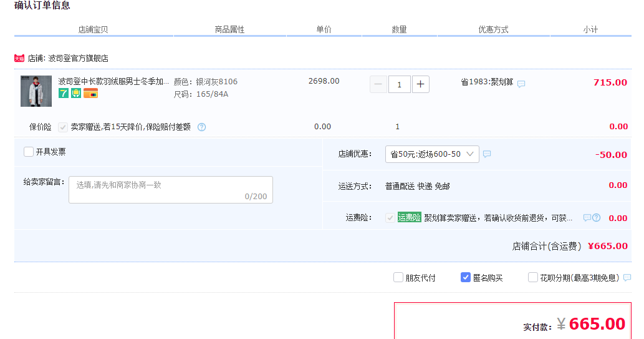Image resolution: width=644 pixels, height=339 pixels.
Task: Click the unit price 2698.00
Action: [x=324, y=81]
